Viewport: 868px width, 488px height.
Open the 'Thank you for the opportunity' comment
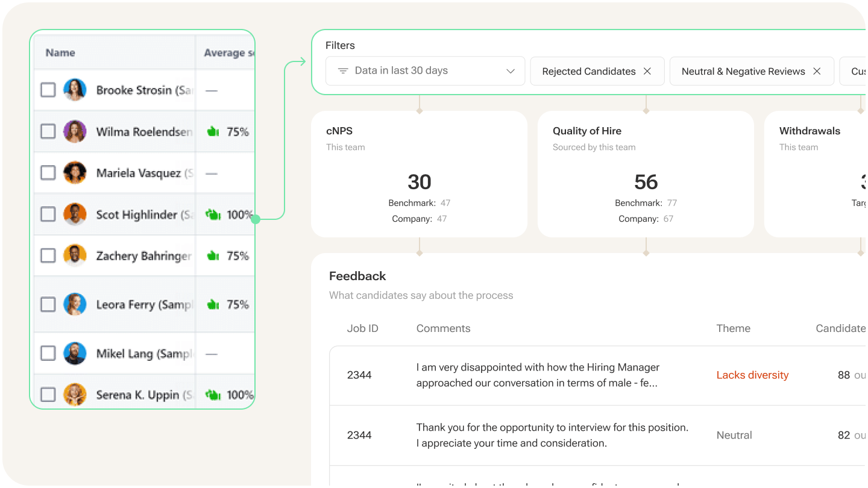click(x=552, y=435)
